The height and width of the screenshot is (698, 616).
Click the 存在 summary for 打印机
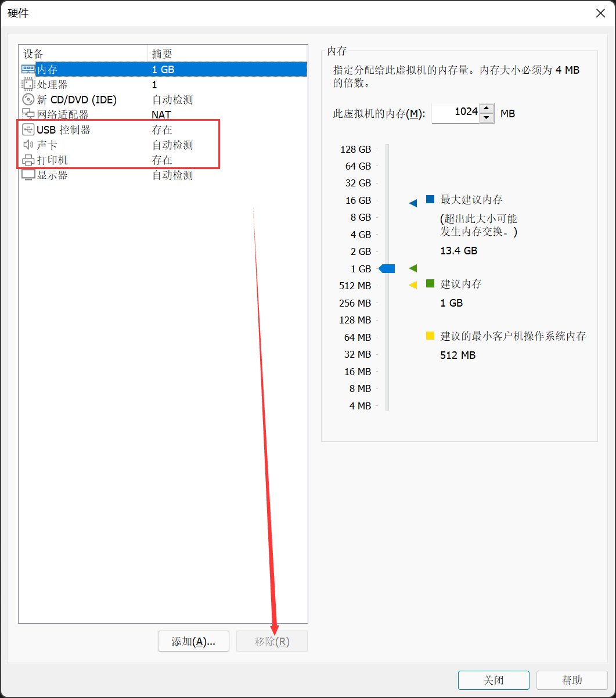point(162,160)
